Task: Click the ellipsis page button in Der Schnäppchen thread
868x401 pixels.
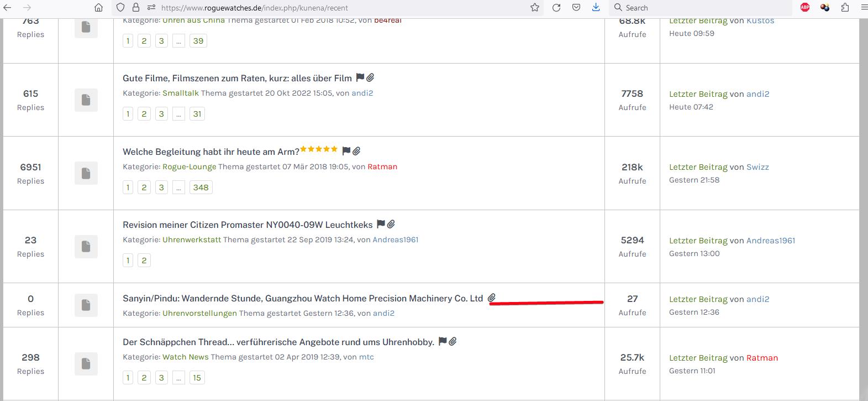Action: [x=178, y=378]
